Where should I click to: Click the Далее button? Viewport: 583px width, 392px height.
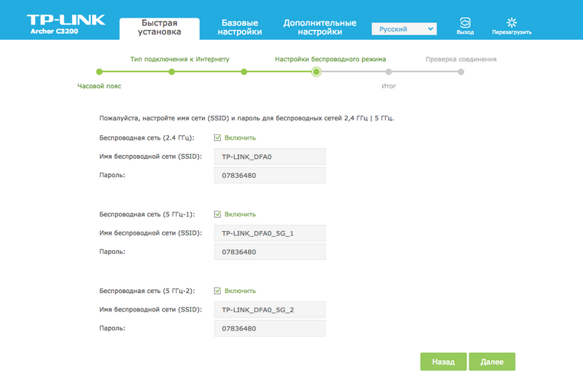(492, 361)
